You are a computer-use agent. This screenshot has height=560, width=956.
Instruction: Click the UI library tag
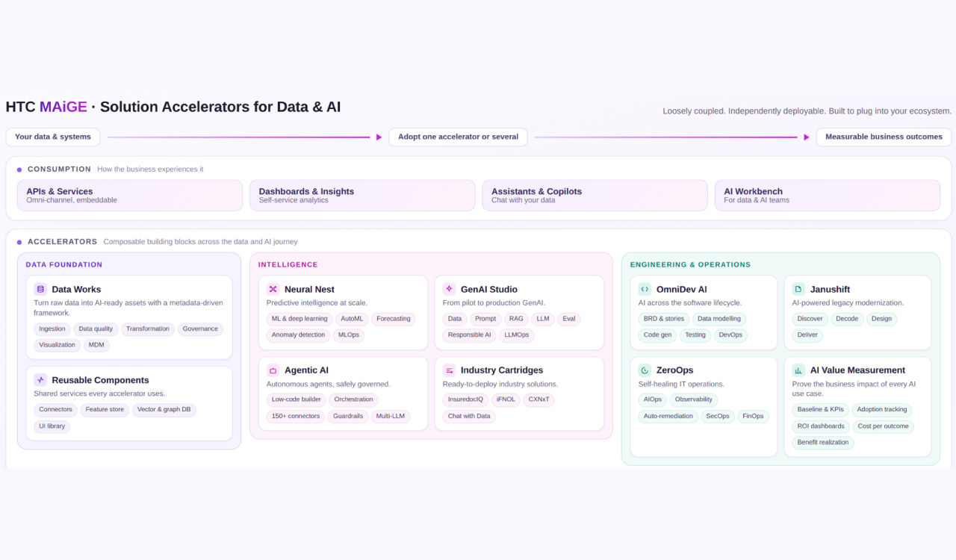click(x=52, y=426)
